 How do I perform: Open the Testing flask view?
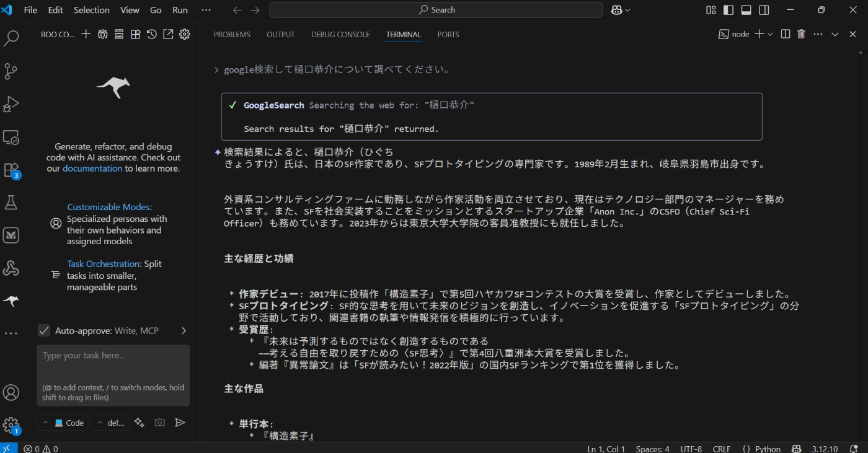[11, 202]
